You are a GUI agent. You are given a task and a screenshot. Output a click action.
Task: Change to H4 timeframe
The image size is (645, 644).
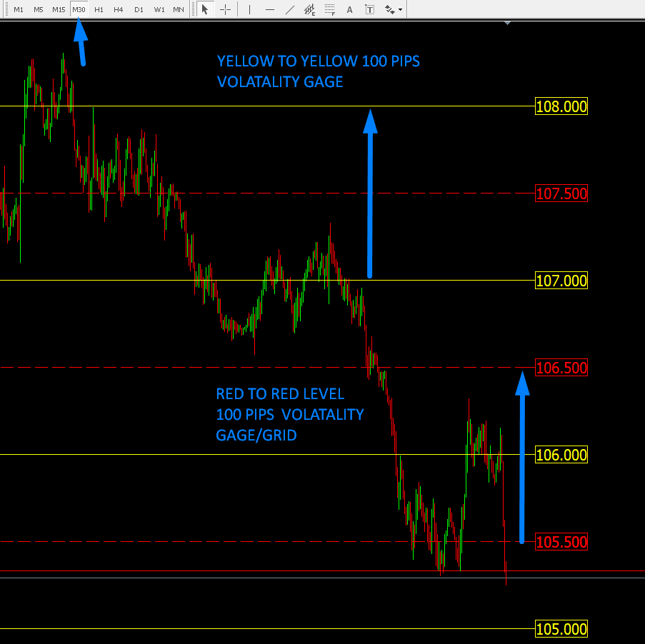pyautogui.click(x=119, y=9)
